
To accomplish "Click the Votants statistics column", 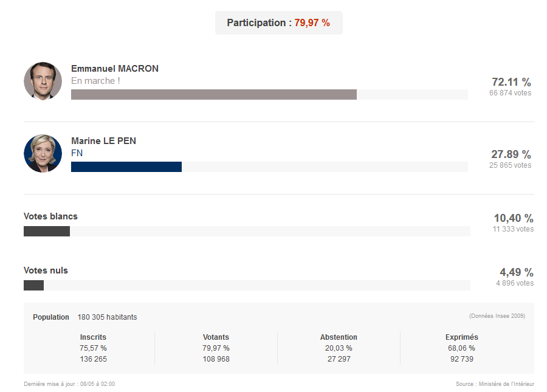I will coord(216,348).
